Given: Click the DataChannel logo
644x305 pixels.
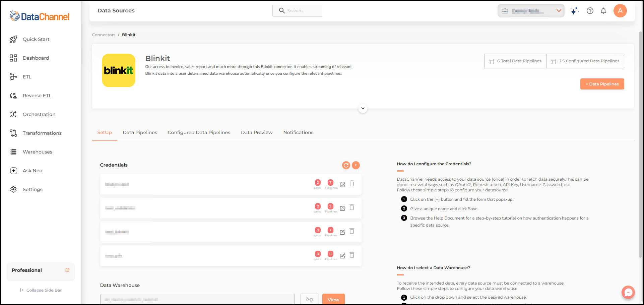Looking at the screenshot, I should click(40, 16).
